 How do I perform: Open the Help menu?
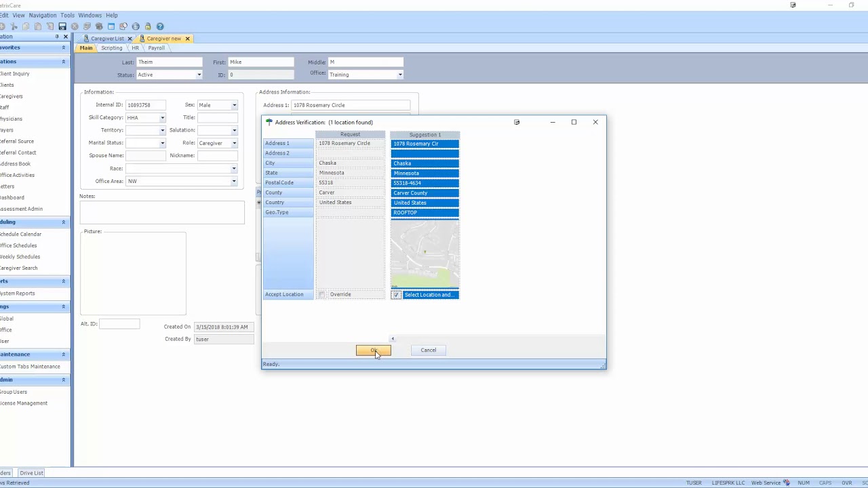[112, 15]
